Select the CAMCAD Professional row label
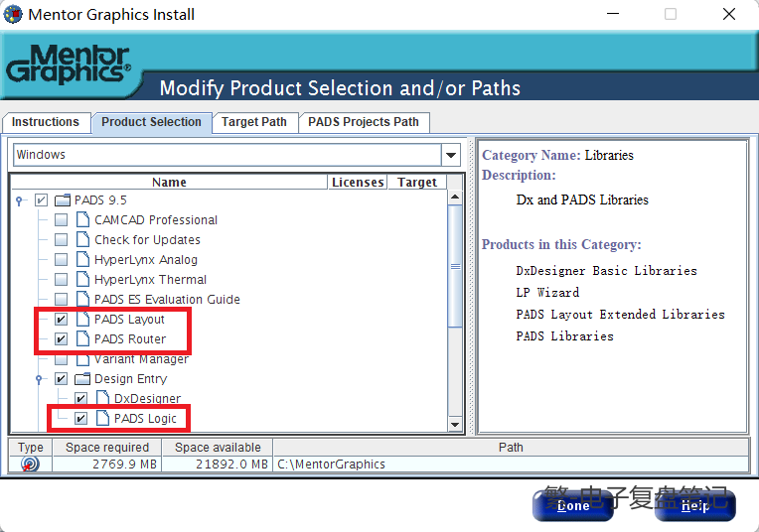Screen dimensions: 759x532 coord(156,220)
